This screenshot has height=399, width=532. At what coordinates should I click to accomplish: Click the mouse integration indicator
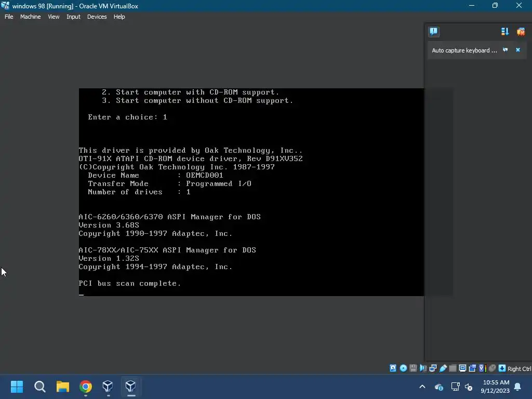(493, 368)
